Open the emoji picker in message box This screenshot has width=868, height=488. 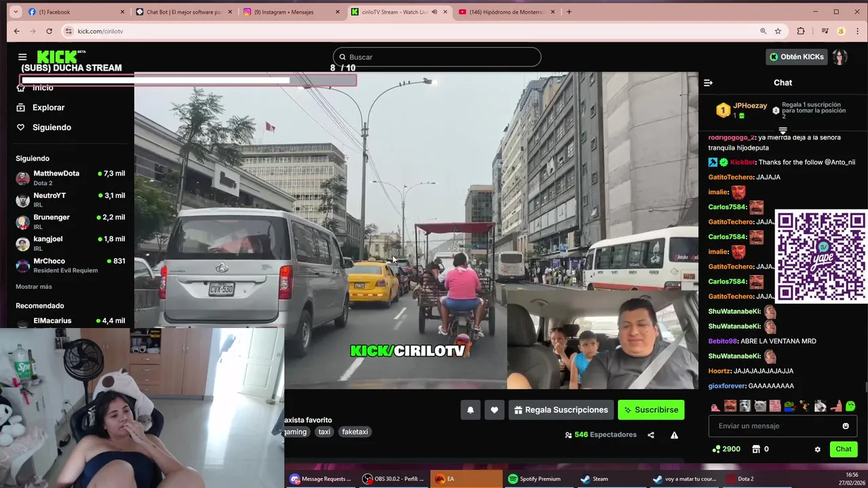click(846, 426)
